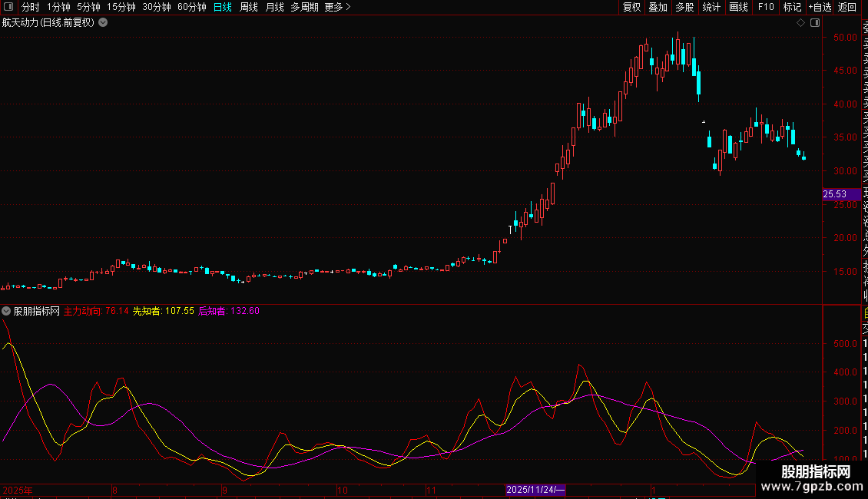Select the 日线 daily chart tab
Image resolution: width=868 pixels, height=499 pixels.
(x=223, y=7)
